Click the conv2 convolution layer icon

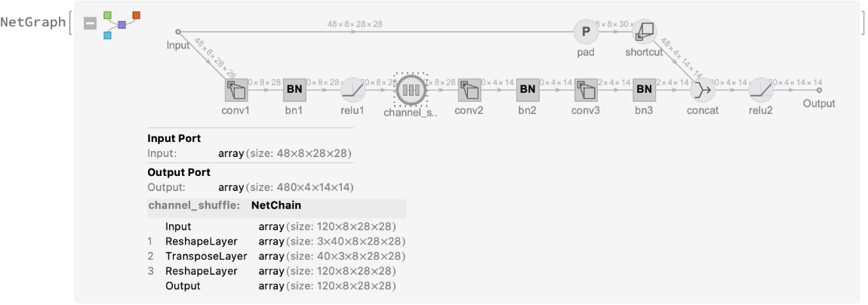469,91
